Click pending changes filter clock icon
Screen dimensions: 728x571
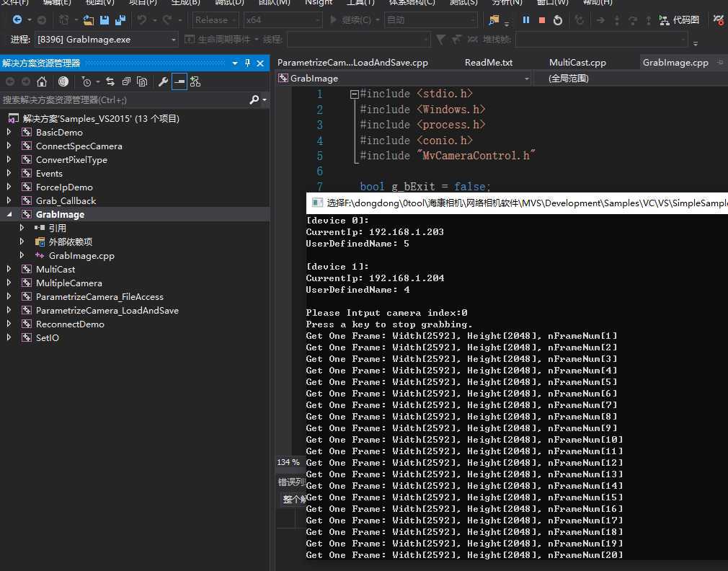(86, 81)
